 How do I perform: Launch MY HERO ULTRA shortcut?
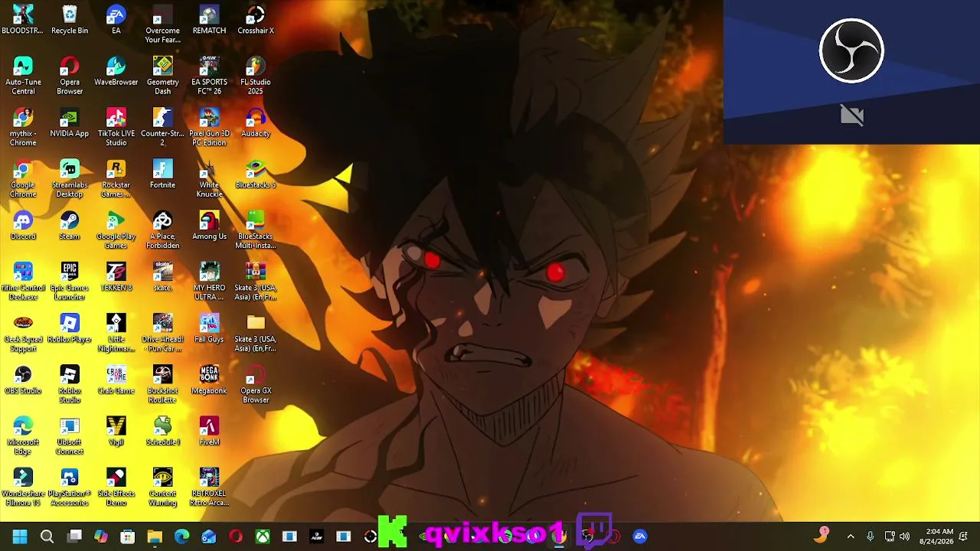pyautogui.click(x=209, y=281)
